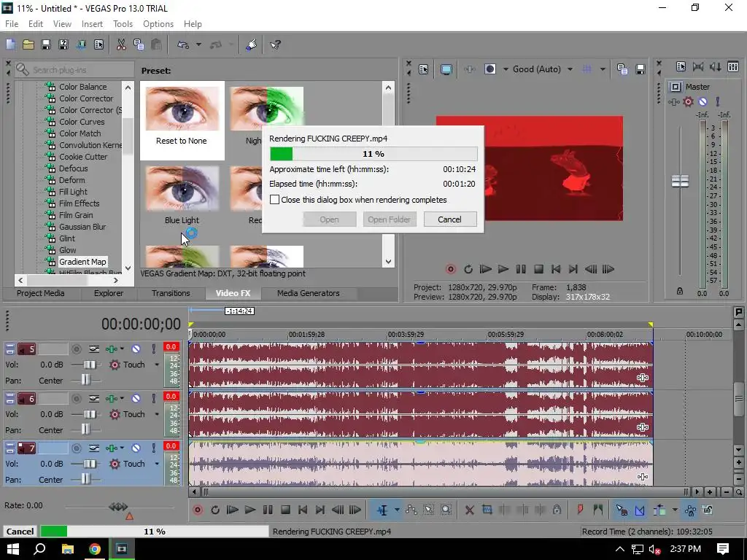This screenshot has width=747, height=560.
Task: Click the Lock Event padlock icon
Action: pyautogui.click(x=557, y=510)
